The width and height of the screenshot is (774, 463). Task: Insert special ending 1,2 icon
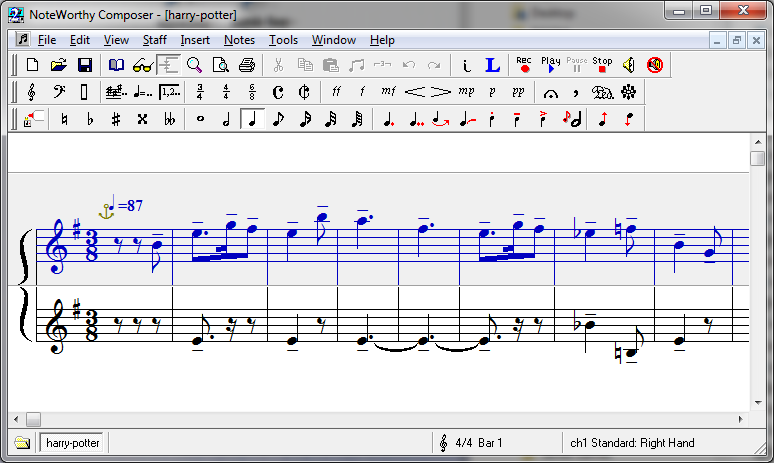click(x=169, y=92)
